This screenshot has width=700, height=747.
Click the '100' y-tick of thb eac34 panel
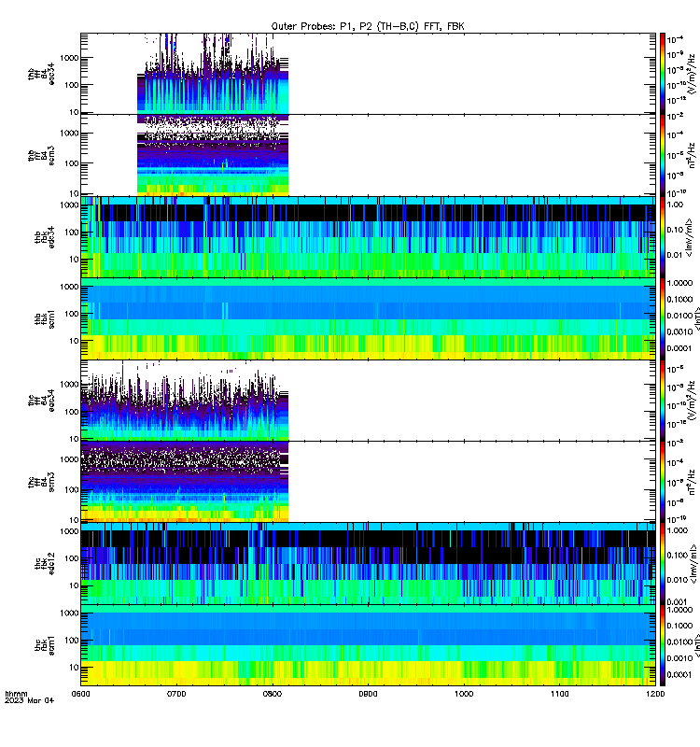[x=72, y=85]
